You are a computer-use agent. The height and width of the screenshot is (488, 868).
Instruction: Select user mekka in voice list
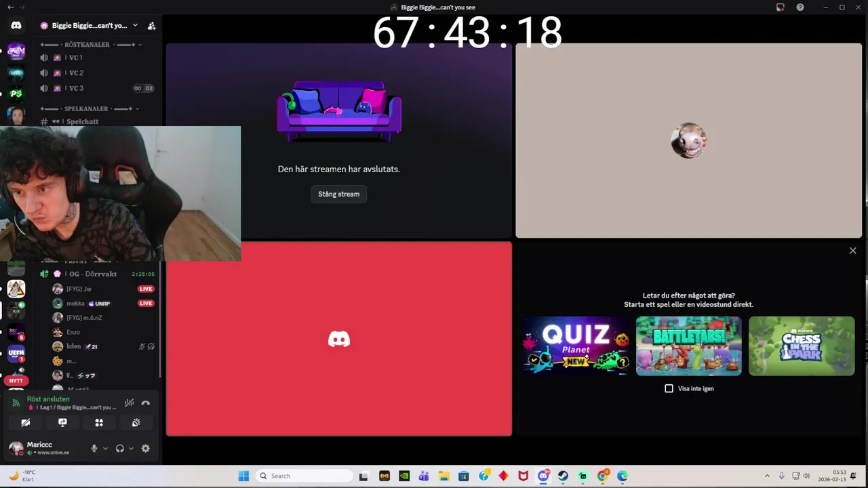coord(104,303)
